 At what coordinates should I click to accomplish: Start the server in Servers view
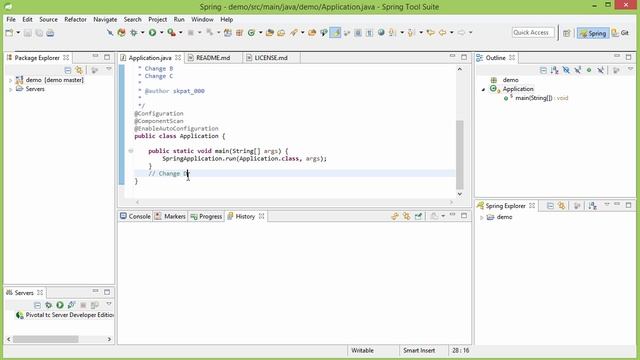point(60,305)
